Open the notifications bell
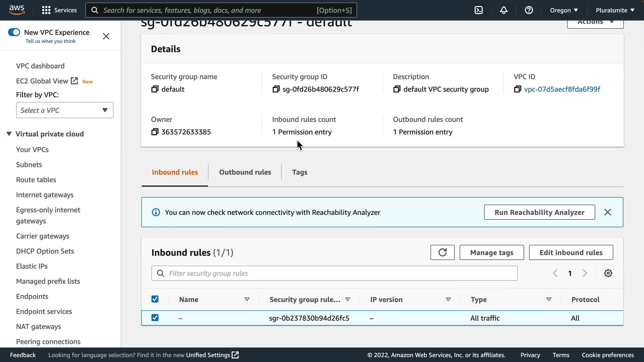 pos(503,10)
